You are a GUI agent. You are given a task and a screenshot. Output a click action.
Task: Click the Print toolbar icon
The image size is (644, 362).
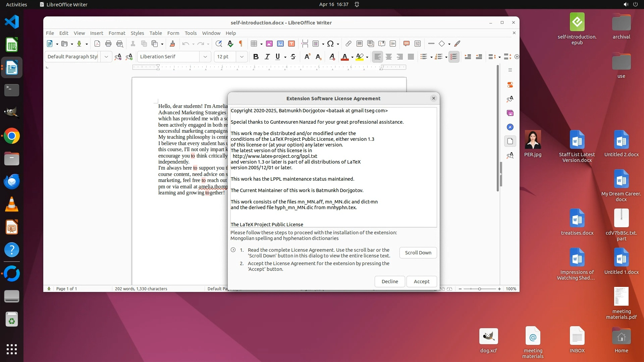[108, 44]
